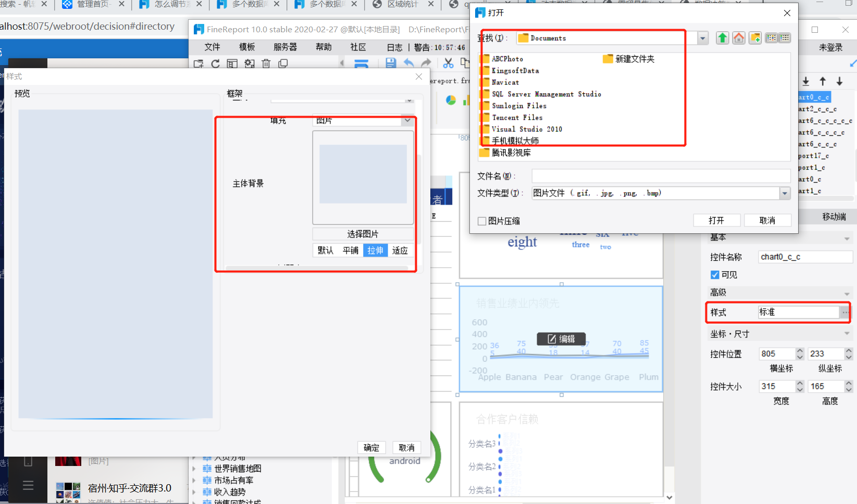This screenshot has width=857, height=504.
Task: Open the 模板 menu in FineReport
Action: pos(247,47)
